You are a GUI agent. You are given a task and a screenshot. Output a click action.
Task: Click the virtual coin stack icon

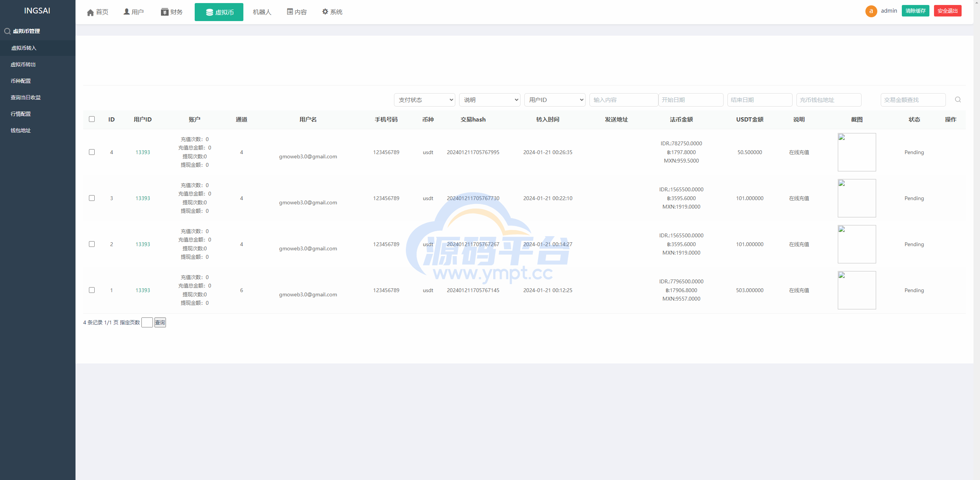click(209, 12)
